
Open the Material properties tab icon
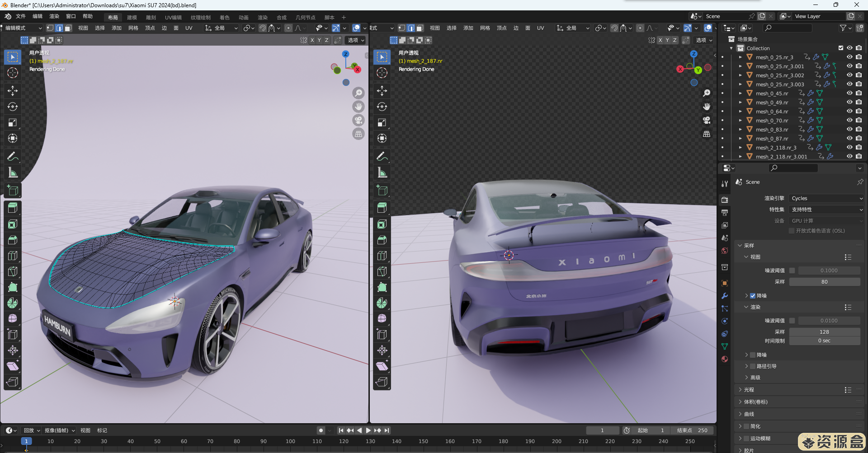click(725, 359)
